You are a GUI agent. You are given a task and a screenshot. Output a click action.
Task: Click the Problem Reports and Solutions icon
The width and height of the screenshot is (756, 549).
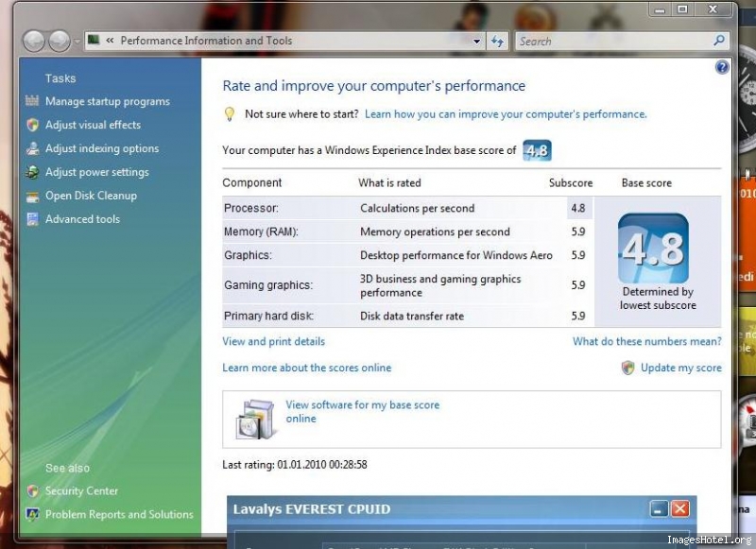tap(33, 514)
